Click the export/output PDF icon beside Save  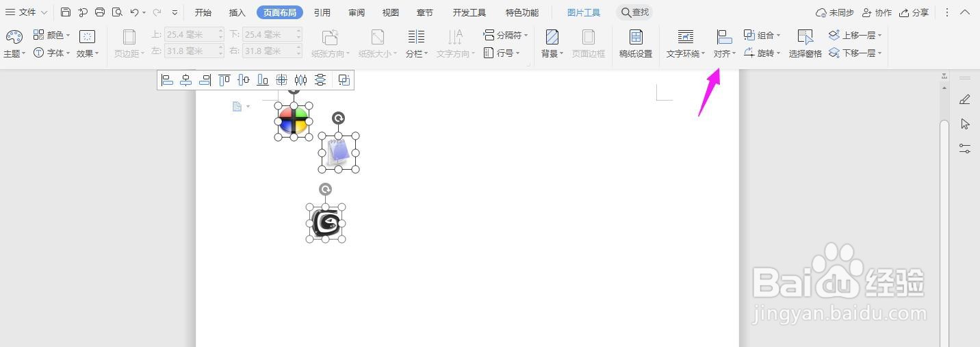(83, 12)
